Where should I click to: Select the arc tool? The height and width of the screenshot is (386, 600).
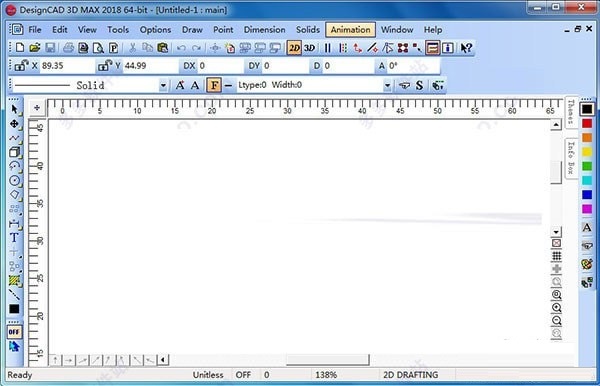[x=14, y=166]
